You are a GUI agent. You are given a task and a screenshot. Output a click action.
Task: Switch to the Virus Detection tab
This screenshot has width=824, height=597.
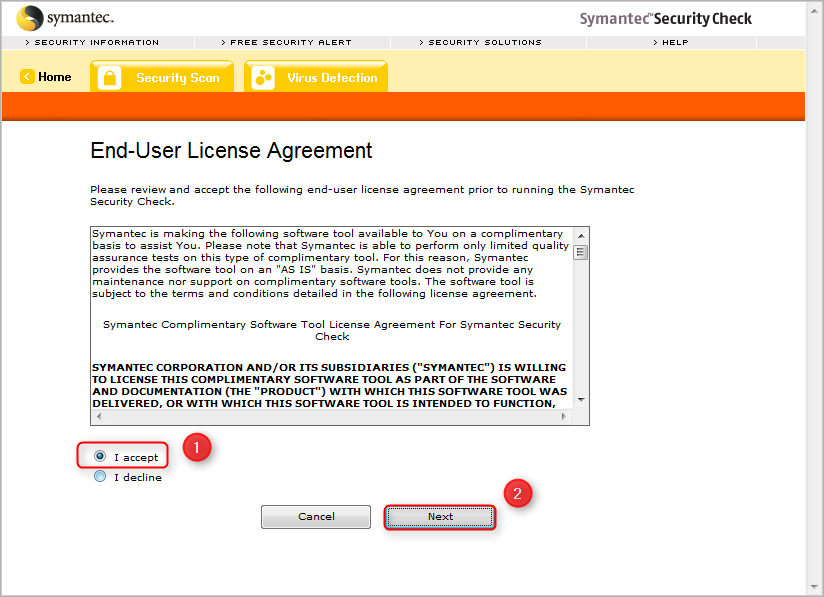click(x=316, y=76)
